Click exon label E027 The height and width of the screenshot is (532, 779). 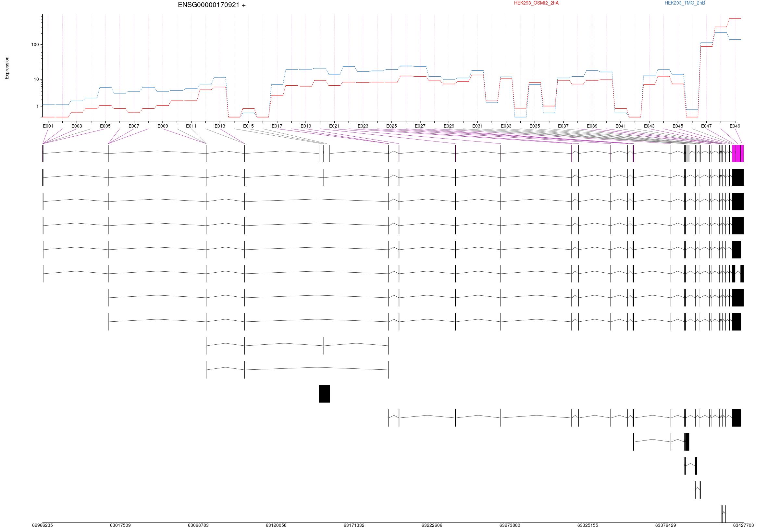[420, 126]
